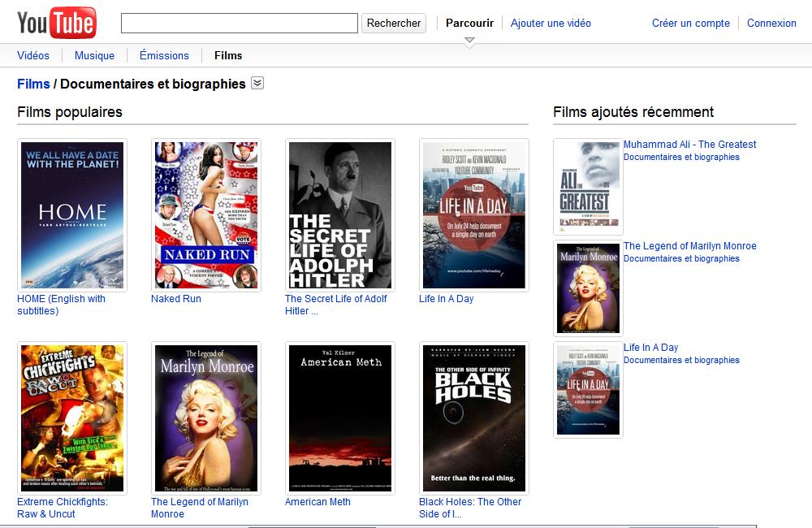
Task: Switch to the Émissions tab
Action: tap(164, 55)
